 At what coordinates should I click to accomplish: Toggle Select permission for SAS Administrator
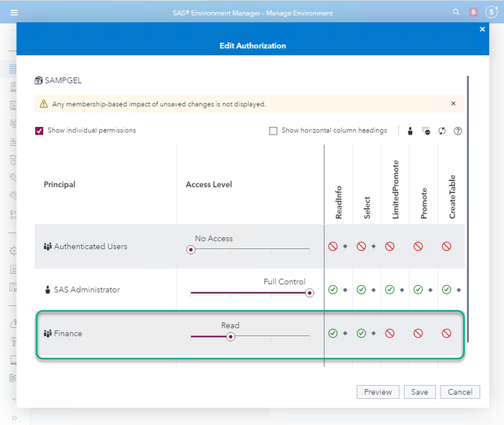(x=361, y=290)
